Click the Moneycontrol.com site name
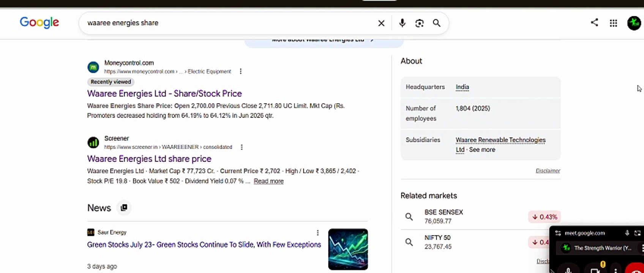Viewport: 644px width, 273px height. pos(129,63)
